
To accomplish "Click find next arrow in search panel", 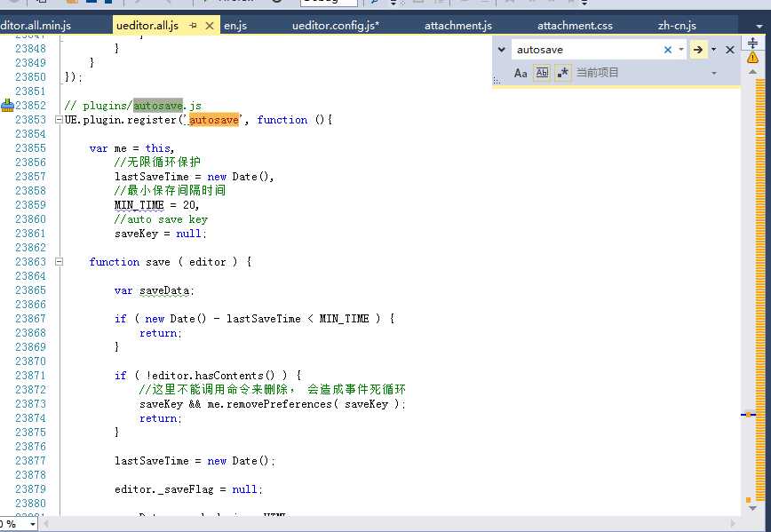I will click(x=698, y=50).
